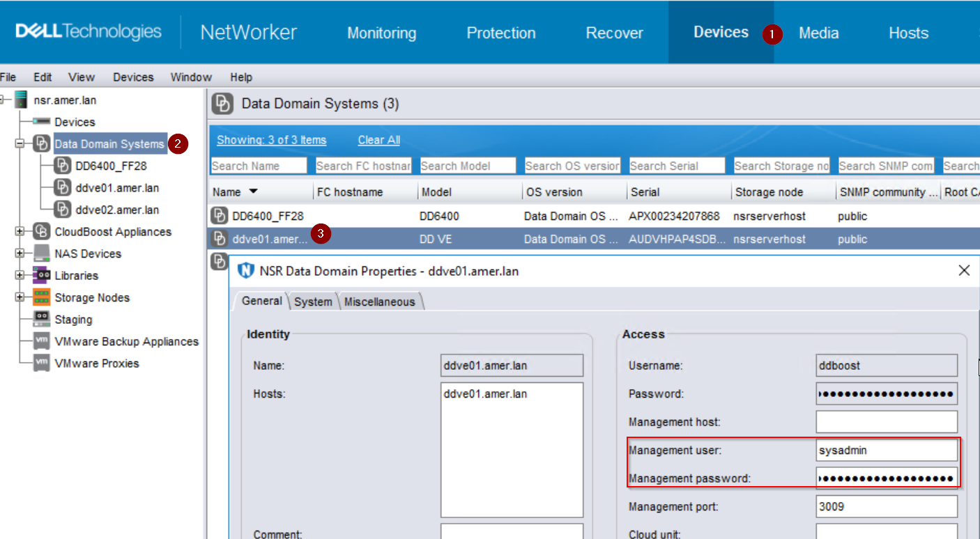Click the VMware Proxies tree icon
980x539 pixels.
pyautogui.click(x=42, y=363)
